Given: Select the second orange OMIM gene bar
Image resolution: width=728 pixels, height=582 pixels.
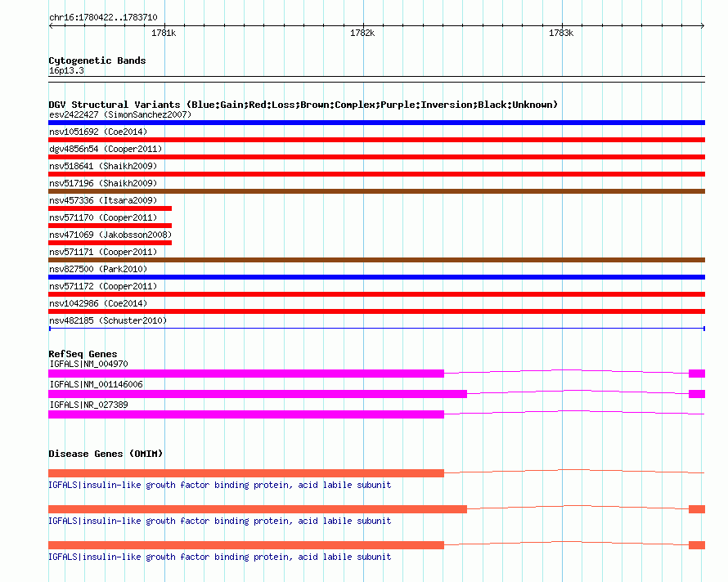Looking at the screenshot, I should [258, 509].
